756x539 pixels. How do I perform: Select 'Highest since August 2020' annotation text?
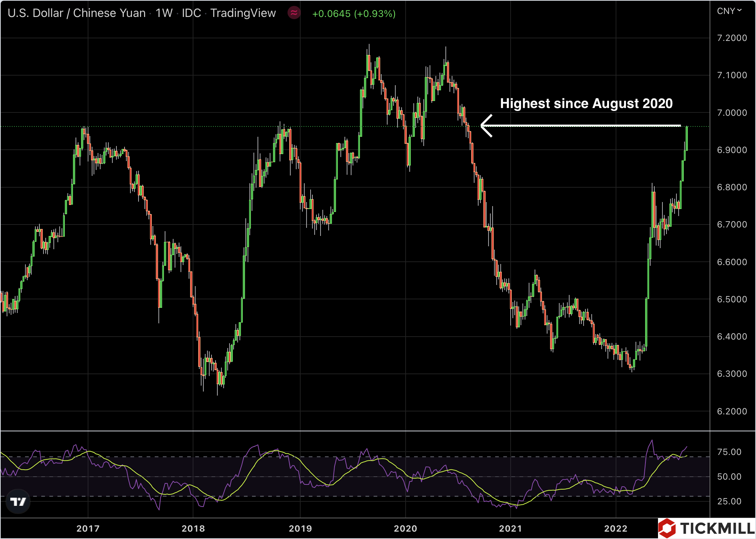click(586, 104)
